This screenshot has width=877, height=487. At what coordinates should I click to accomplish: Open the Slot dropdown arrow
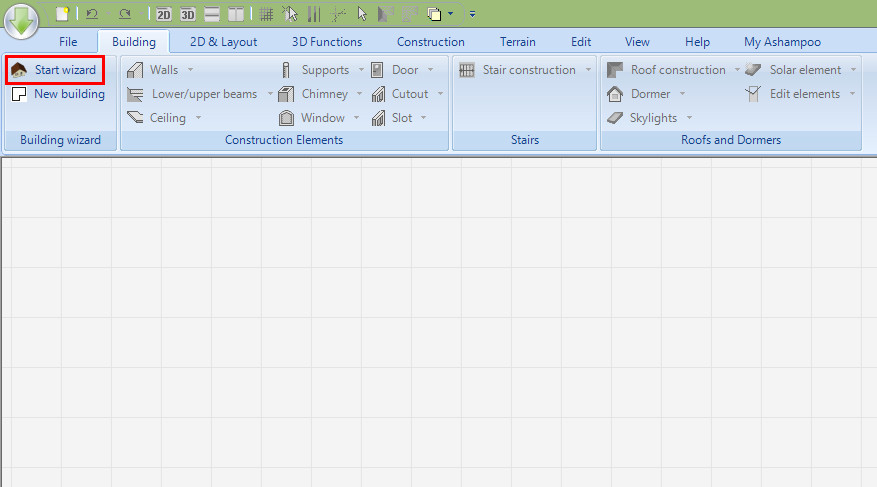click(423, 118)
